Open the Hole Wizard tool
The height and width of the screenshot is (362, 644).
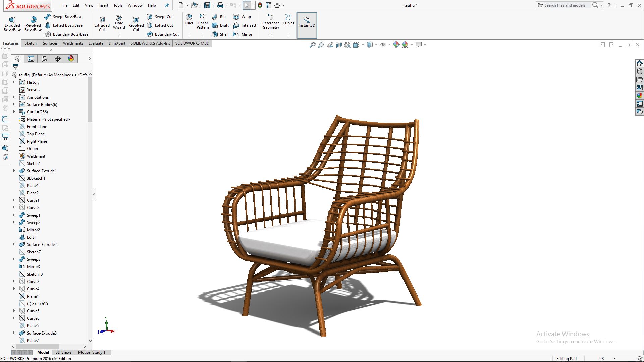(x=119, y=22)
